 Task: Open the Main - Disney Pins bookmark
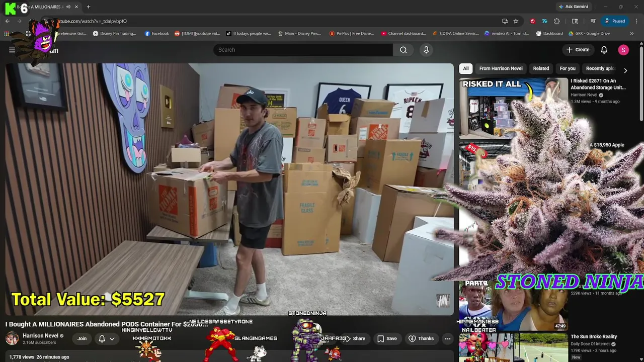tap(299, 34)
